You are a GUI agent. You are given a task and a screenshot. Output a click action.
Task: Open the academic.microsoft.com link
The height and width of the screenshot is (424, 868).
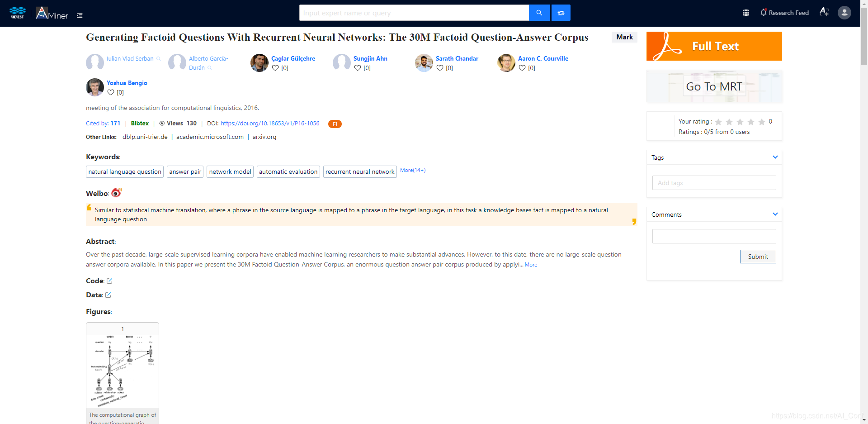(x=210, y=137)
